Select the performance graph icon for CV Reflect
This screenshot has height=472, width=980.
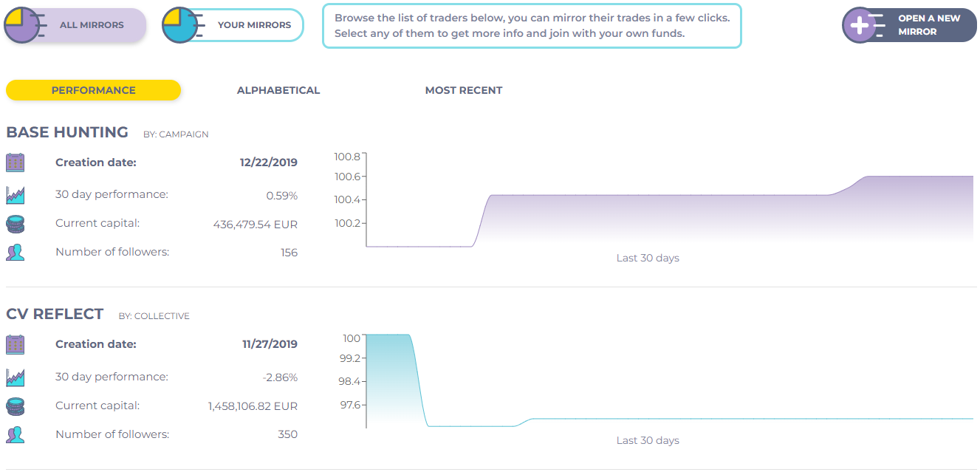click(x=15, y=377)
